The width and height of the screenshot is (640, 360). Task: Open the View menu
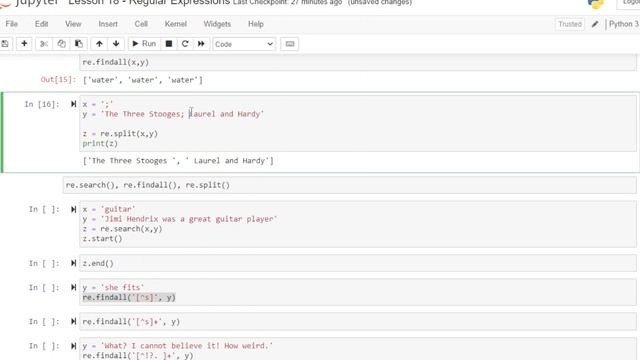[73, 24]
